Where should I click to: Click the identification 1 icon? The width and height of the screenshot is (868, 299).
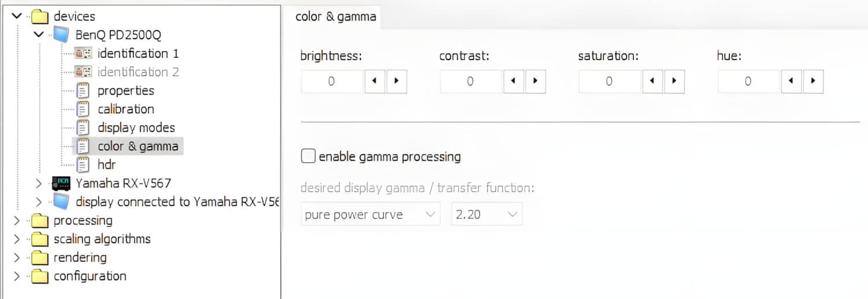[x=83, y=54]
